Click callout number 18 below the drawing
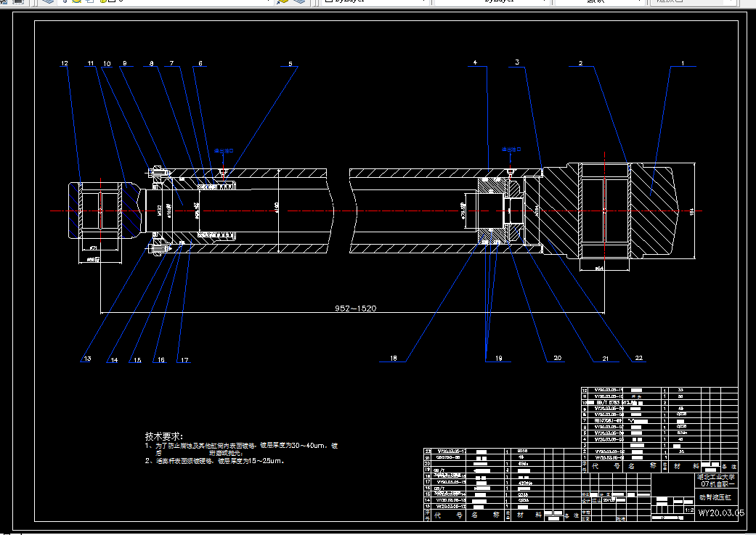This screenshot has width=756, height=535. pos(394,358)
